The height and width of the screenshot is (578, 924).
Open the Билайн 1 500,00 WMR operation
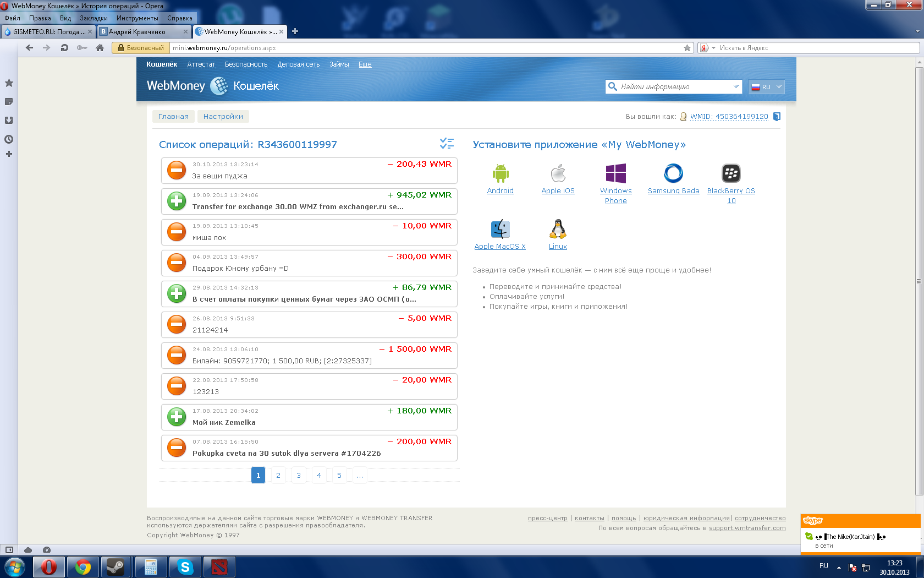(x=309, y=356)
